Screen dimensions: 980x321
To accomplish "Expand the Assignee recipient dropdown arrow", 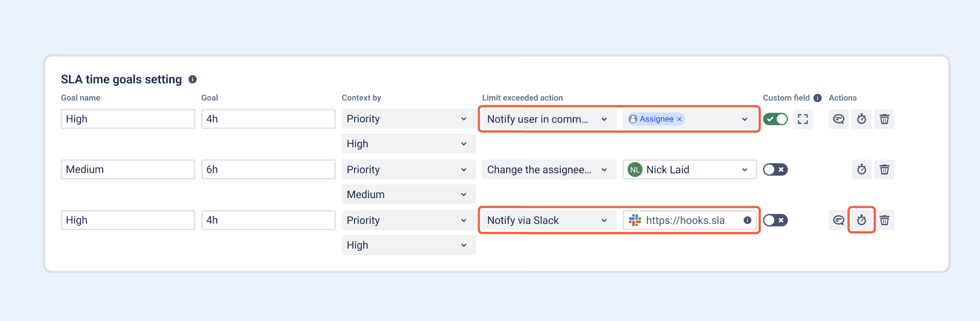I will pos(745,119).
